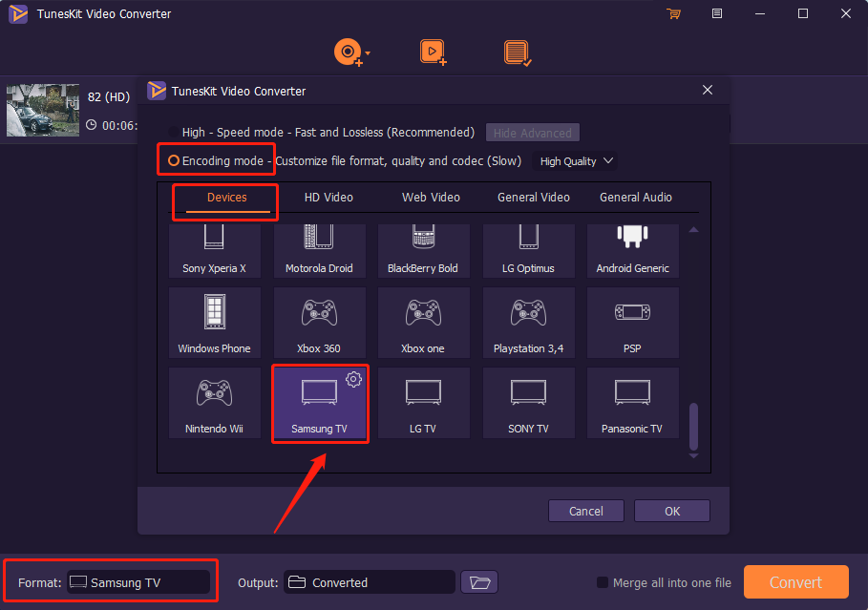Open the disc load dropdown arrow
Image resolution: width=868 pixels, height=610 pixels.
368,53
